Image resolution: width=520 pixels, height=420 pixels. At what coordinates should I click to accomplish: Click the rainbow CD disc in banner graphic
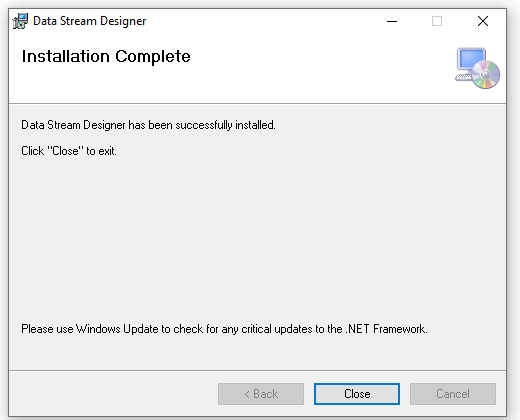[486, 75]
